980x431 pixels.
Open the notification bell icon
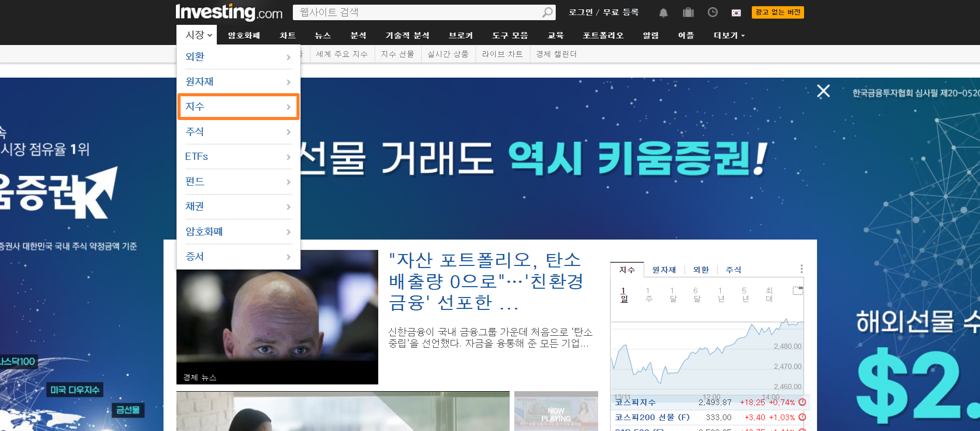[x=663, y=12]
